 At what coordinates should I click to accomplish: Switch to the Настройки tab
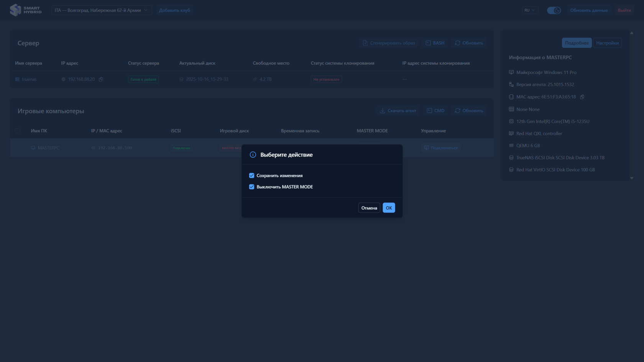(x=607, y=43)
